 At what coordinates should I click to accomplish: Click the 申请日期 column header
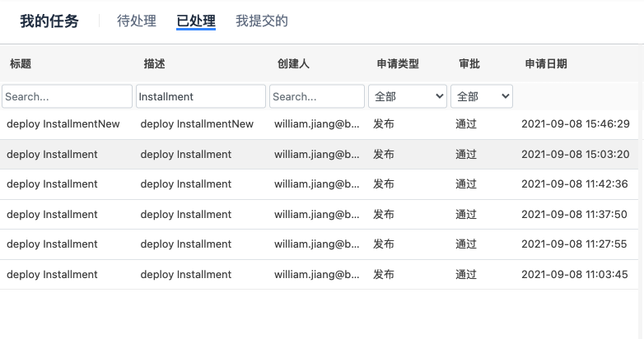[546, 64]
